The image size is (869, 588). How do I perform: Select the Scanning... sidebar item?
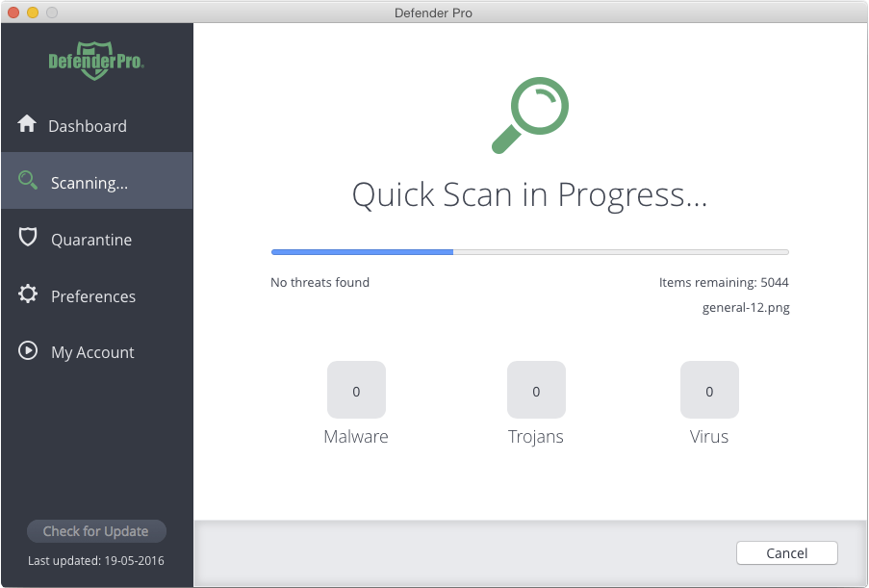[97, 181]
